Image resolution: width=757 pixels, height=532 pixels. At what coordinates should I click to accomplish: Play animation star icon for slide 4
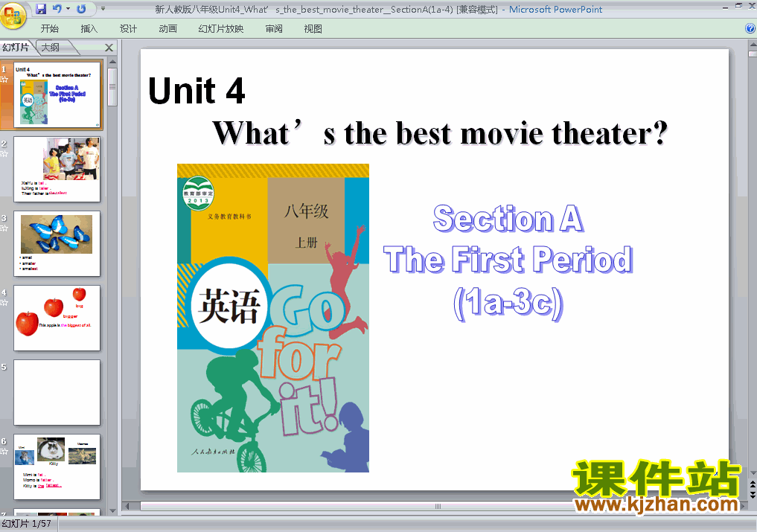pyautogui.click(x=4, y=303)
